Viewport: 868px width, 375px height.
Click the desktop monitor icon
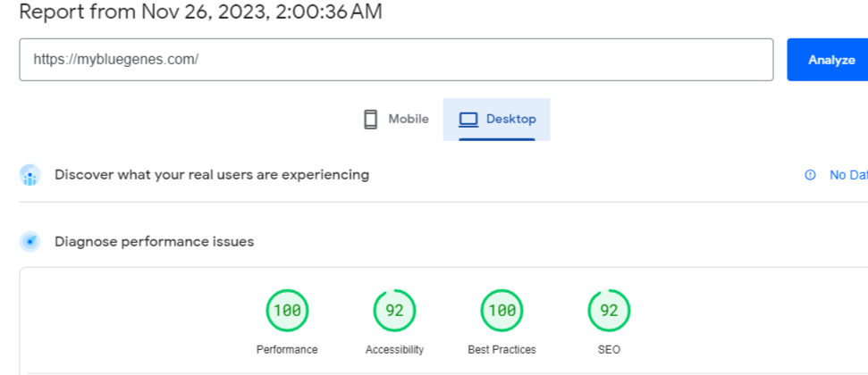coord(468,120)
